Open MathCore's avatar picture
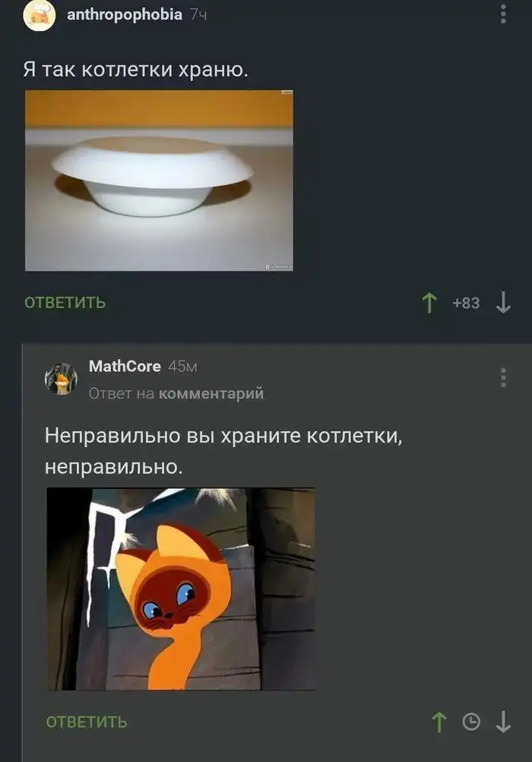This screenshot has width=532, height=762. (x=62, y=379)
